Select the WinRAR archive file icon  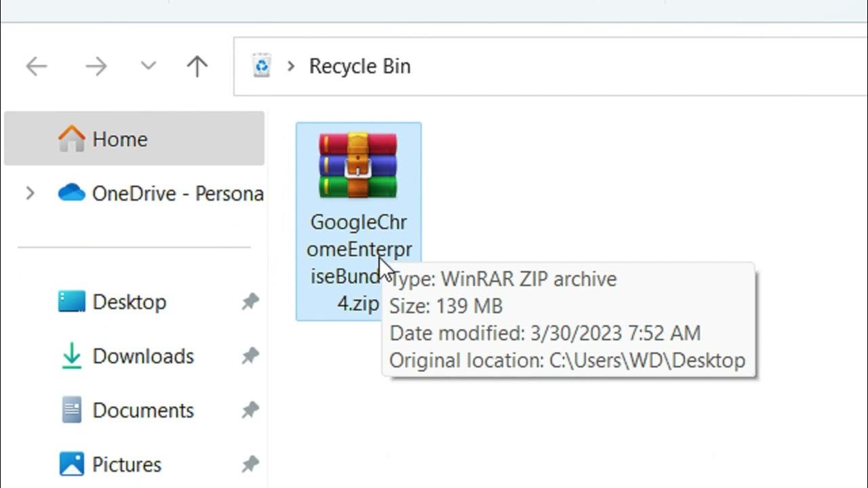(358, 165)
